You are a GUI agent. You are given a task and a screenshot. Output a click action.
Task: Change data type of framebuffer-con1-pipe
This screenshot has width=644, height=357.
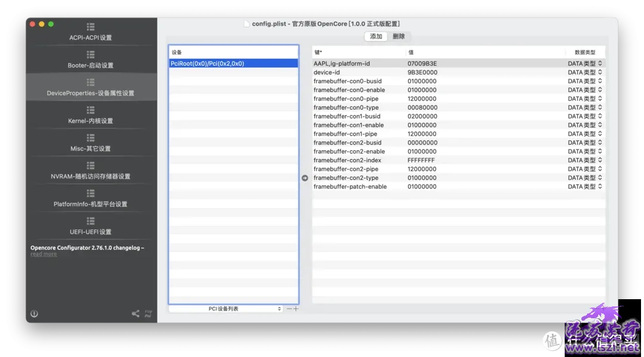[585, 134]
